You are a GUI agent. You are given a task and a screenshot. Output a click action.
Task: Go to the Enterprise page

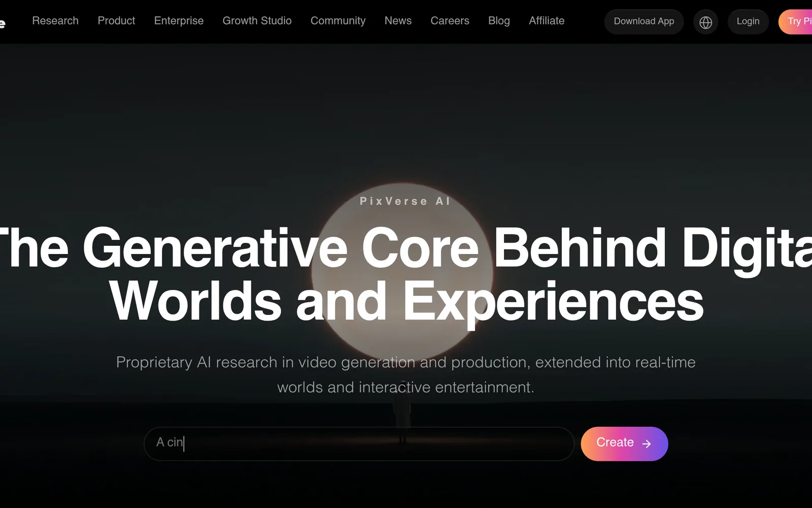(x=179, y=21)
